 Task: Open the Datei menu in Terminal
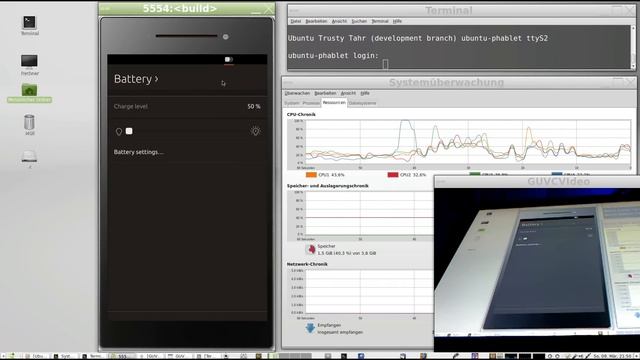pos(296,21)
